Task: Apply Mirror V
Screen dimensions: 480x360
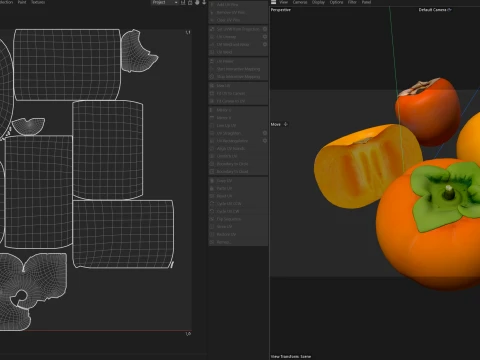Action: click(238, 118)
